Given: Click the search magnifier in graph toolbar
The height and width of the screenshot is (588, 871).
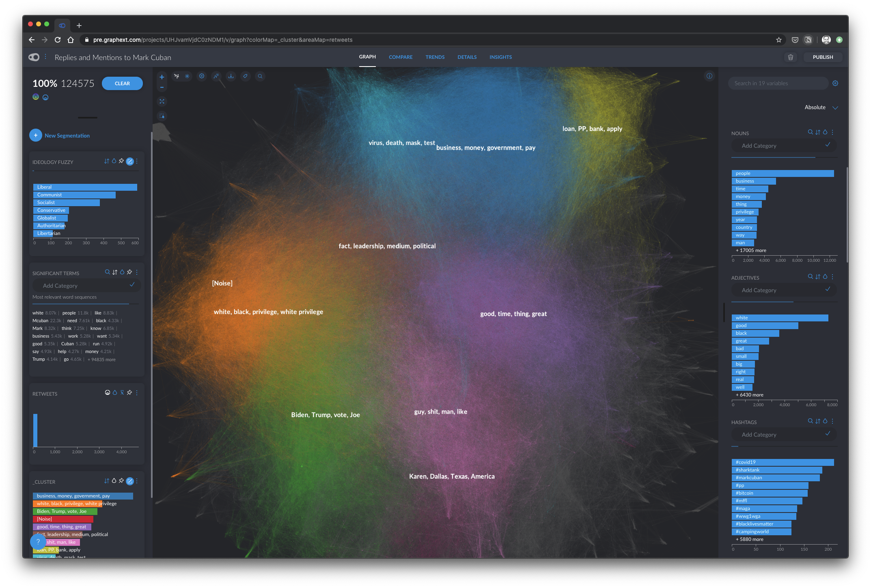Looking at the screenshot, I should 260,76.
